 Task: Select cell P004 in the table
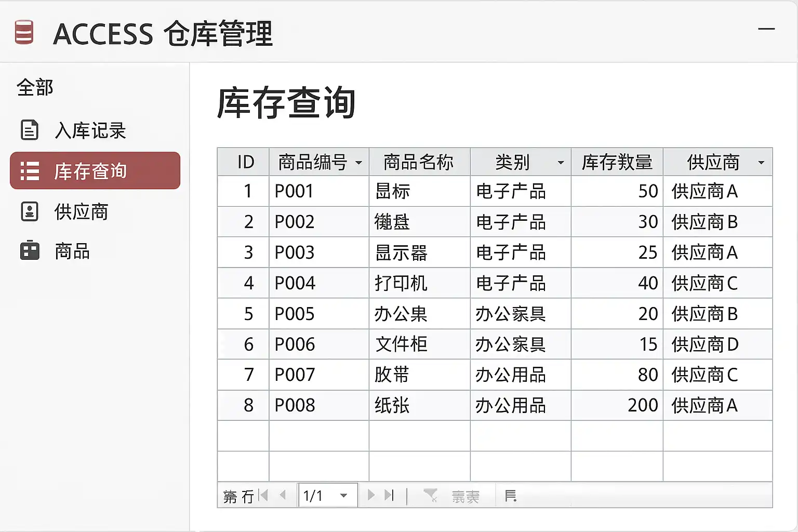(x=319, y=283)
